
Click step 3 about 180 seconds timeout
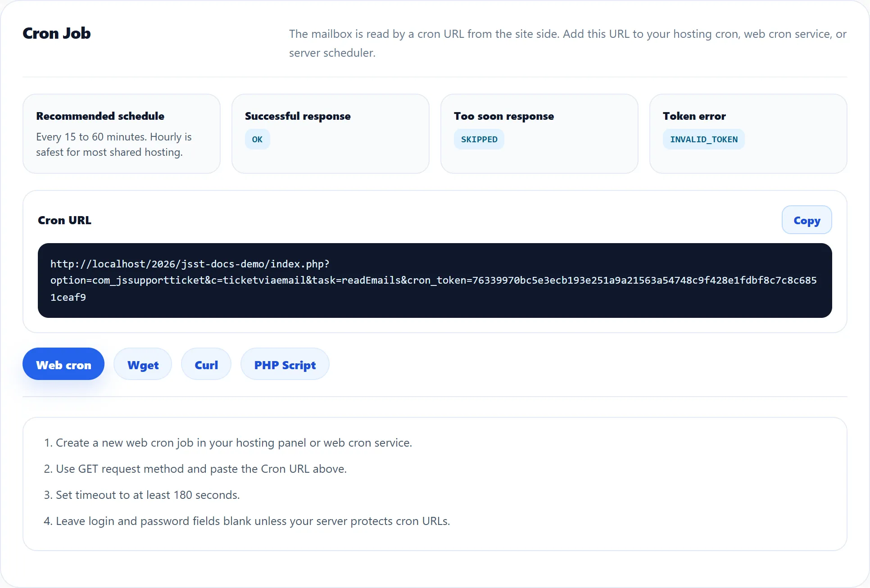tap(142, 495)
